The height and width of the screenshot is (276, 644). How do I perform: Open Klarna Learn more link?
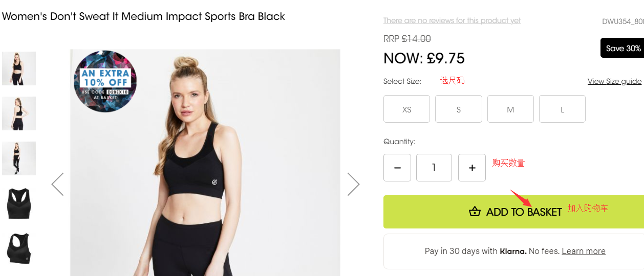(x=584, y=251)
